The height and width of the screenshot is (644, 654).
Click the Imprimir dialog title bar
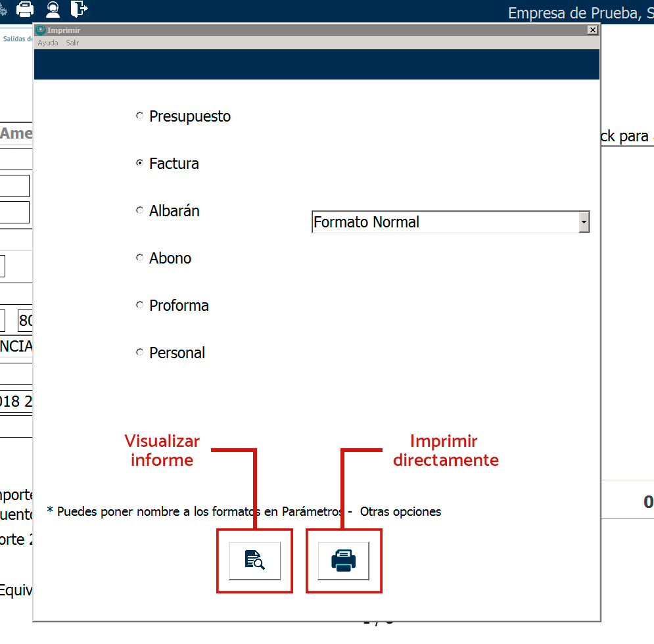315,30
